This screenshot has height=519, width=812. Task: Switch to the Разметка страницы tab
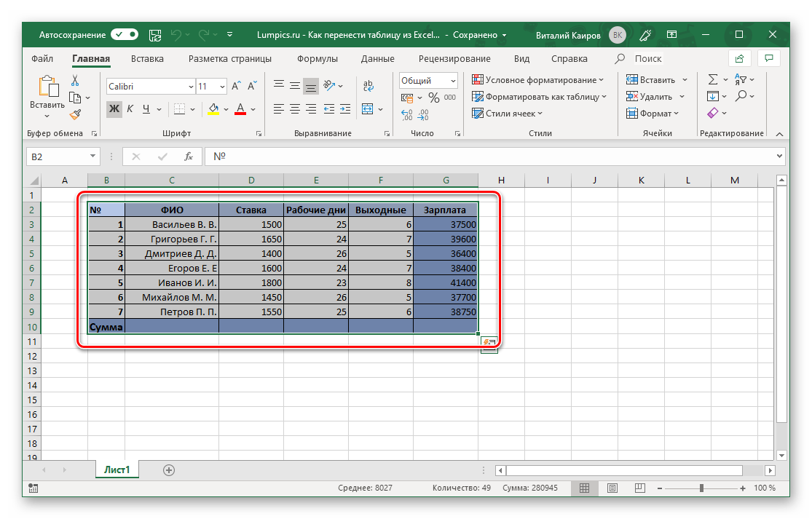(229, 58)
